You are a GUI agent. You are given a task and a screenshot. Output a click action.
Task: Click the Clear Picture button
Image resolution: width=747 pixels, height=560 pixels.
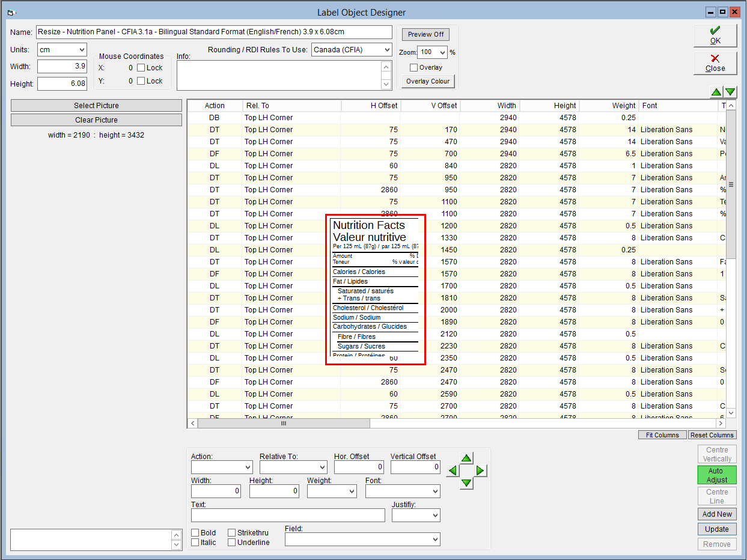click(96, 120)
